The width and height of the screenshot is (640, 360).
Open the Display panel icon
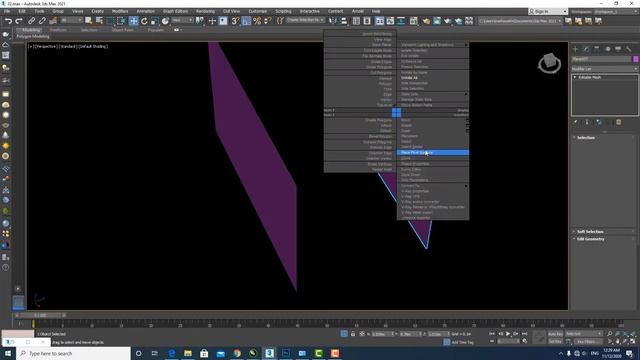click(618, 49)
